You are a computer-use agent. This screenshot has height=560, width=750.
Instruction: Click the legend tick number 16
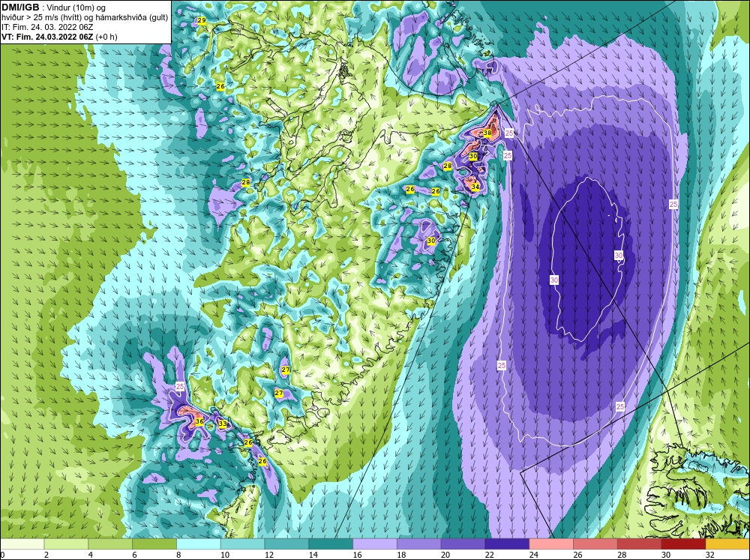tap(357, 555)
